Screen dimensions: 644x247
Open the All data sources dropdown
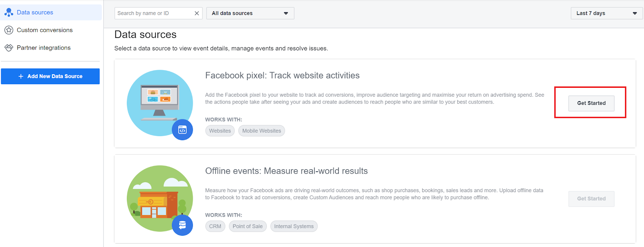(250, 13)
